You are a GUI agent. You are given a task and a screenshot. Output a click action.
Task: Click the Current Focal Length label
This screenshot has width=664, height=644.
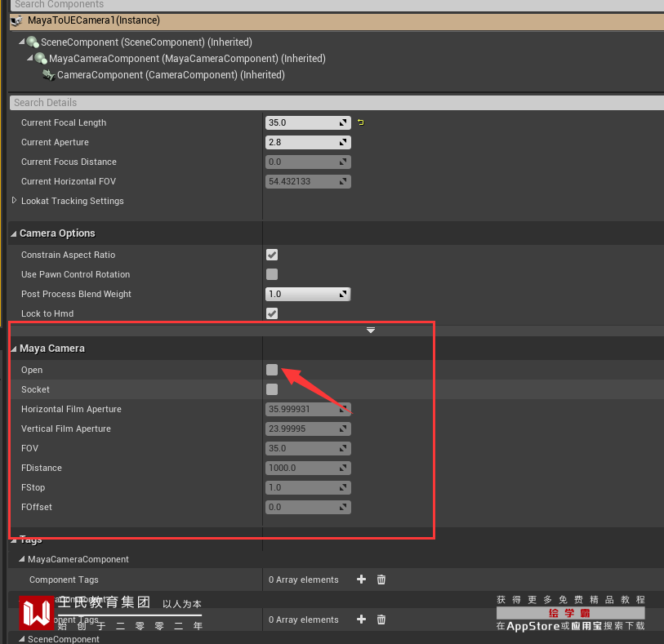[x=64, y=122]
